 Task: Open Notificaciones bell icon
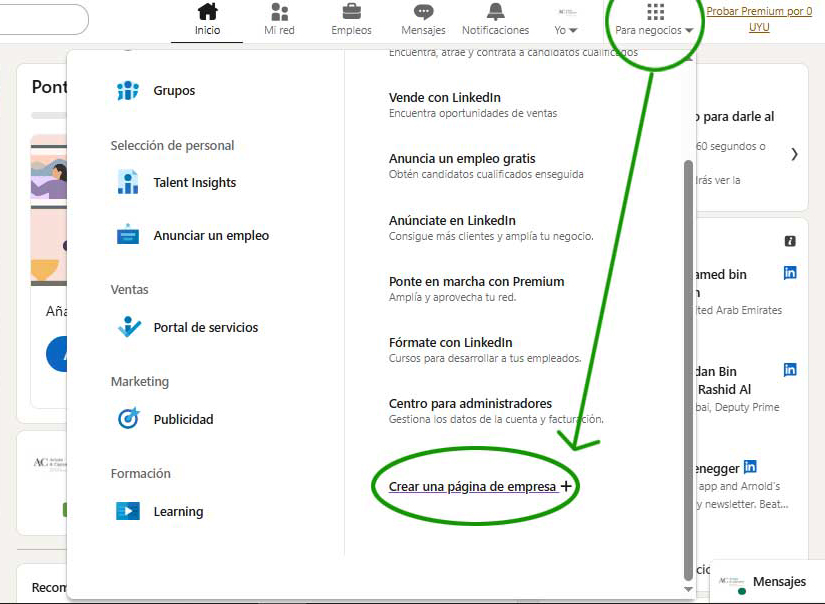(496, 12)
